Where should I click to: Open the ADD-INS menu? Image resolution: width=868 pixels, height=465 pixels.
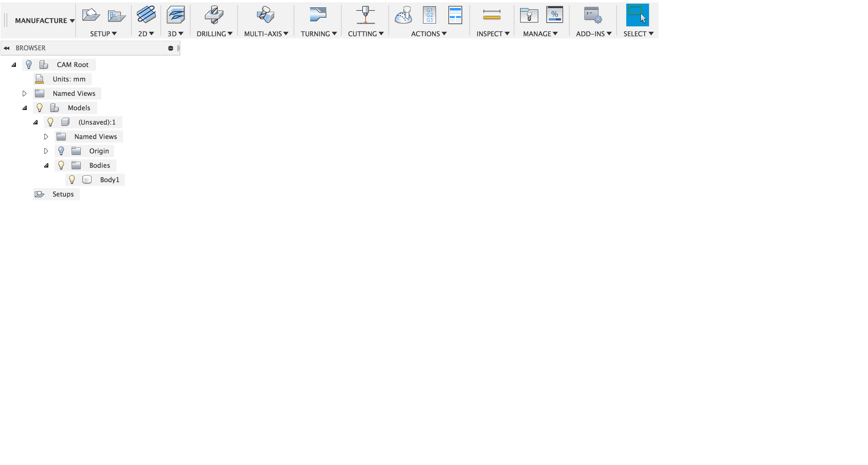pyautogui.click(x=593, y=34)
